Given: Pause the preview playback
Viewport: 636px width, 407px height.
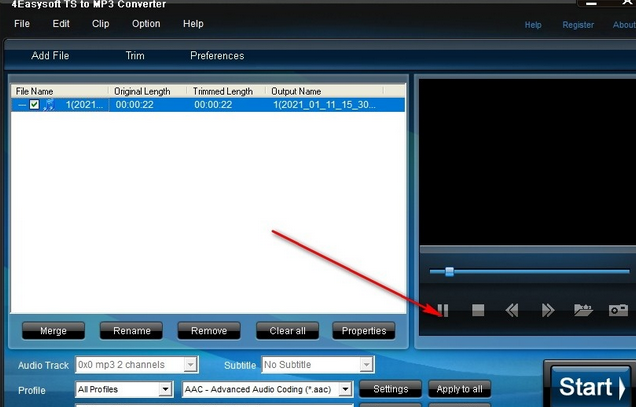Looking at the screenshot, I should (x=443, y=310).
